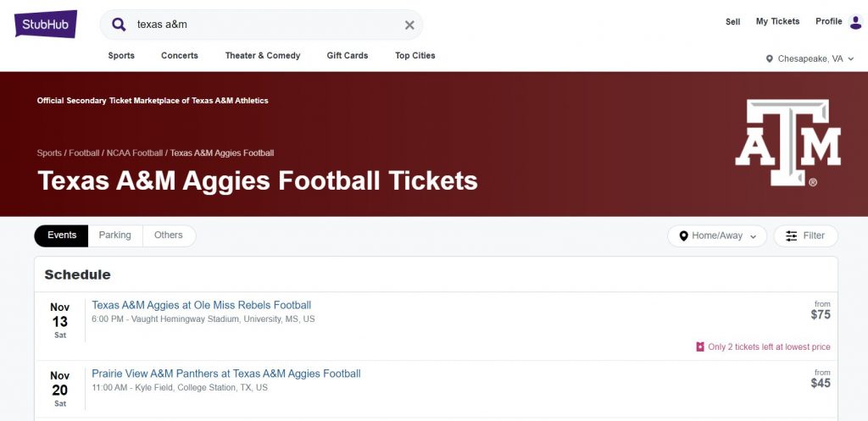Open the Sports menu
Viewport: 868px width, 421px height.
click(121, 55)
